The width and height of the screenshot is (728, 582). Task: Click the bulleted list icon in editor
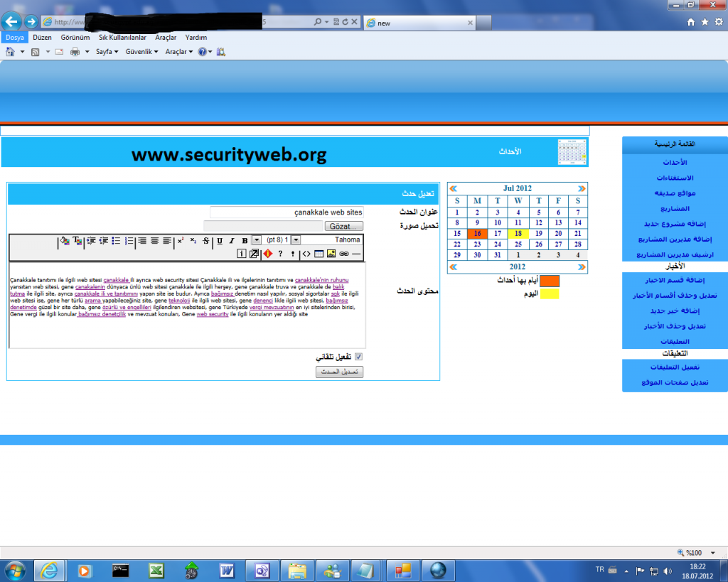pyautogui.click(x=116, y=240)
